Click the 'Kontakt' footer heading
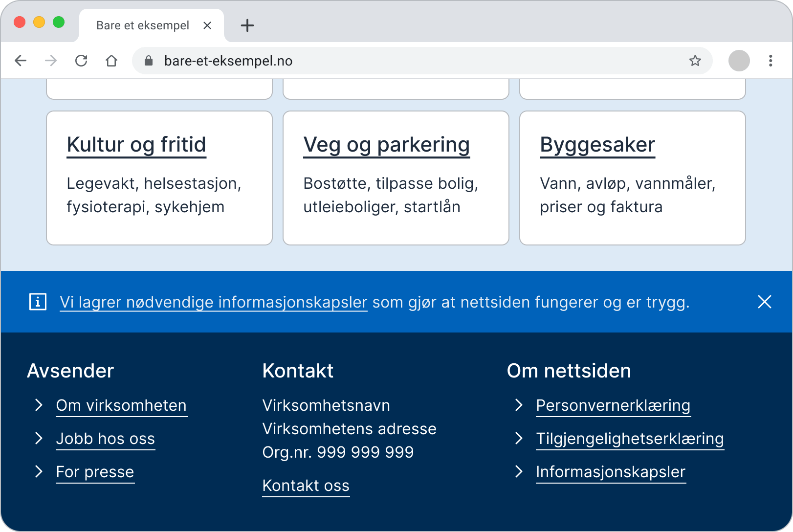Screen dimensions: 793x532 click(x=298, y=371)
